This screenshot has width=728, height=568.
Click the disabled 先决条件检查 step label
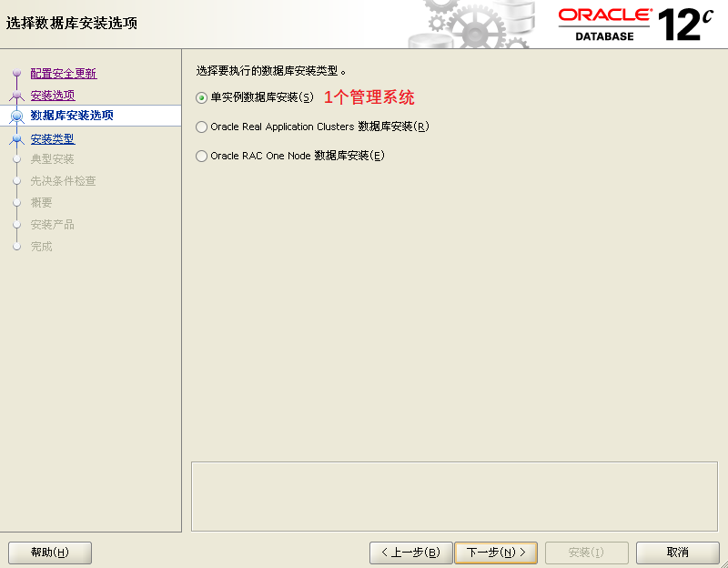63,181
